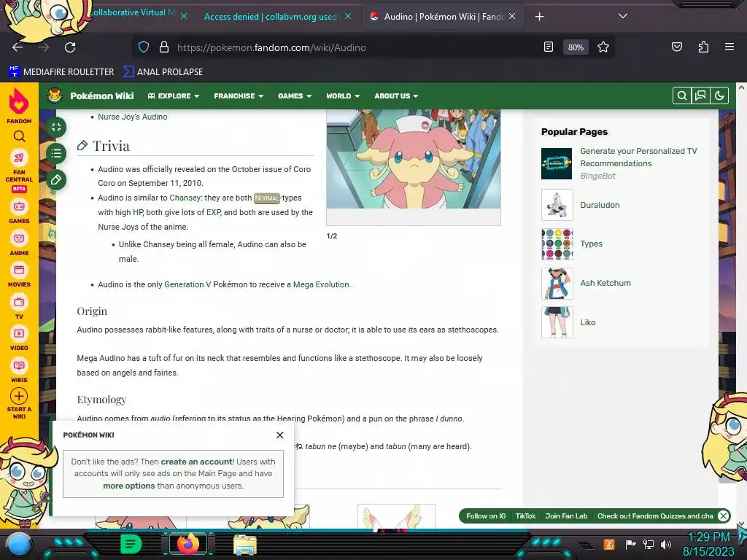Open a new tab with plus button
This screenshot has width=747, height=560.
pyautogui.click(x=539, y=17)
